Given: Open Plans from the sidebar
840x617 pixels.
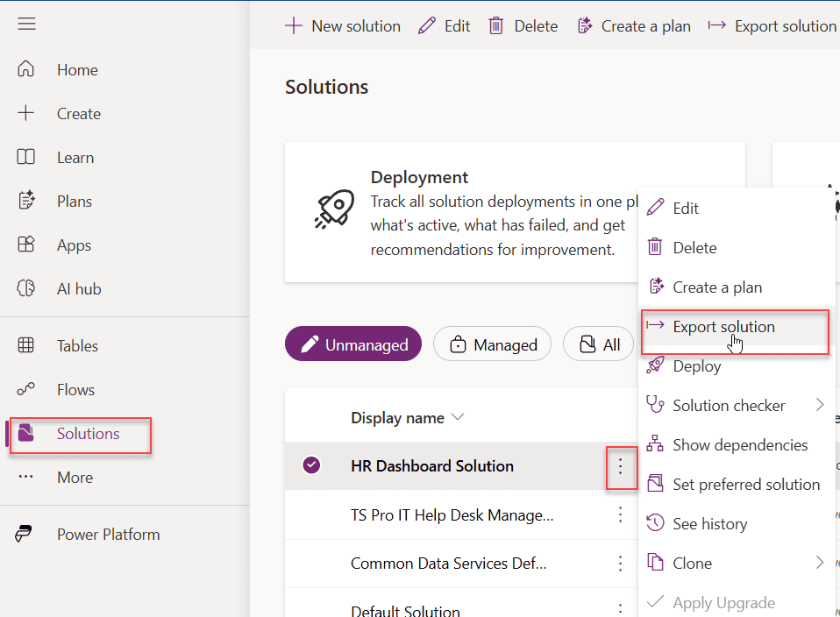Looking at the screenshot, I should (x=75, y=201).
